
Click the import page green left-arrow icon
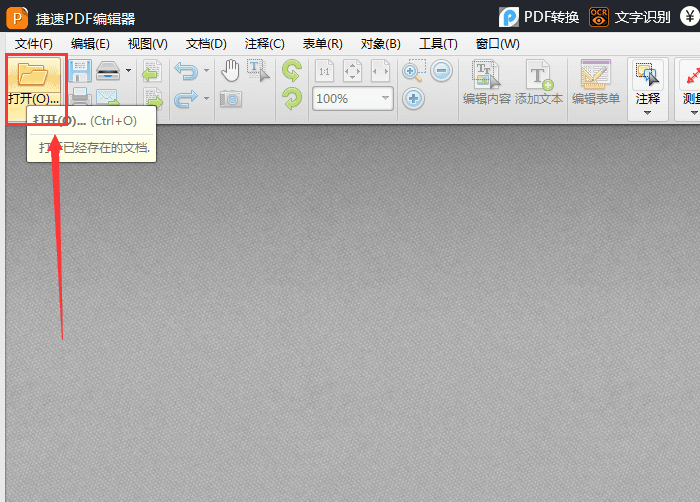[152, 71]
